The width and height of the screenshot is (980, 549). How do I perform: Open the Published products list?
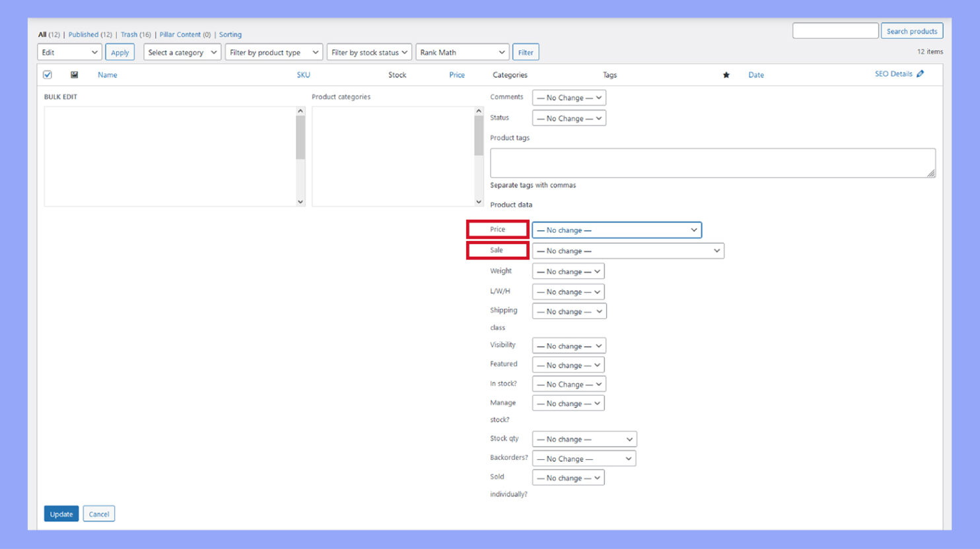point(85,34)
